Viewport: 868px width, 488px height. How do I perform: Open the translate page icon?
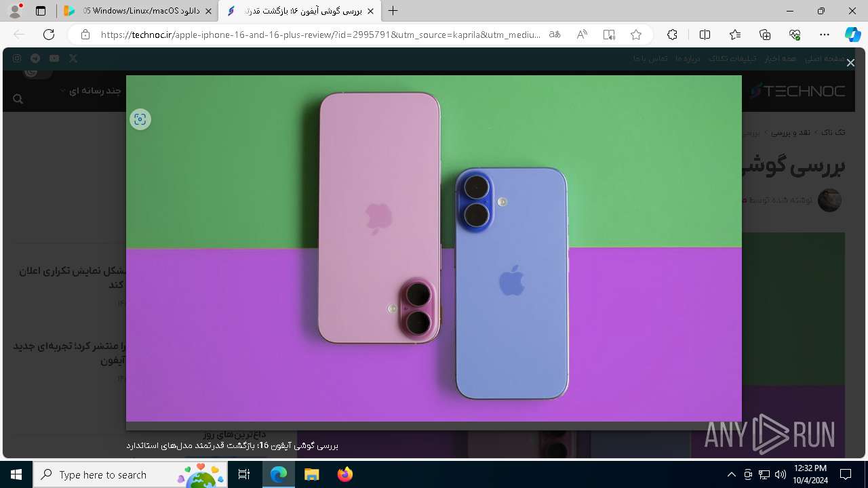[555, 35]
